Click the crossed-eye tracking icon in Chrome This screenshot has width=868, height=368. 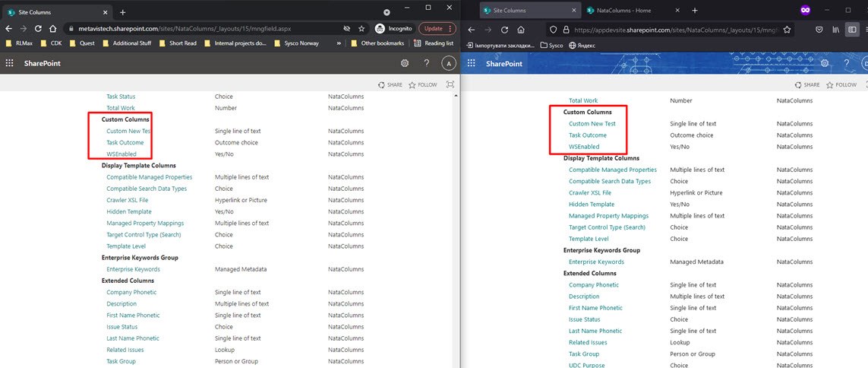point(346,29)
